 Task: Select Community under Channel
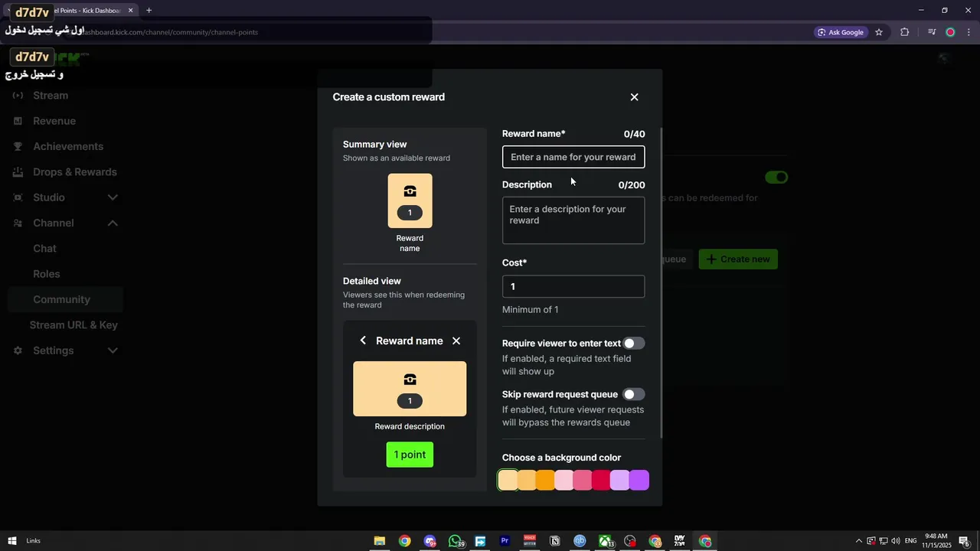[x=65, y=299]
